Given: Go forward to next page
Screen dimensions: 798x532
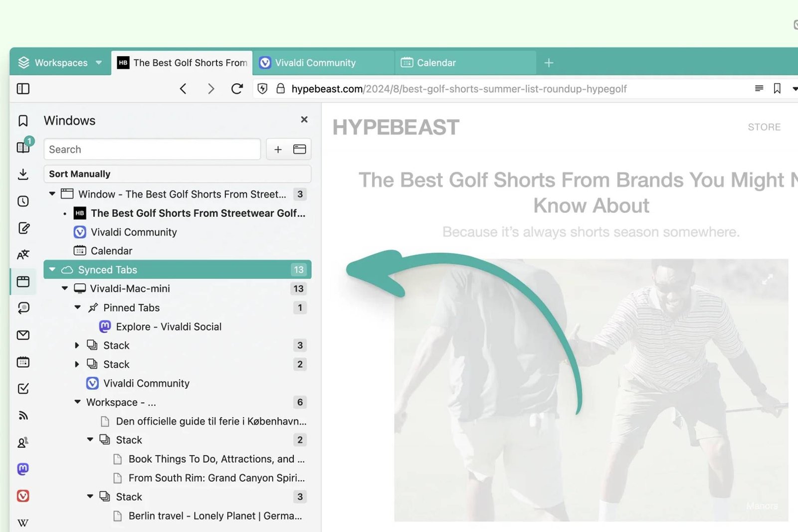Looking at the screenshot, I should coord(211,89).
